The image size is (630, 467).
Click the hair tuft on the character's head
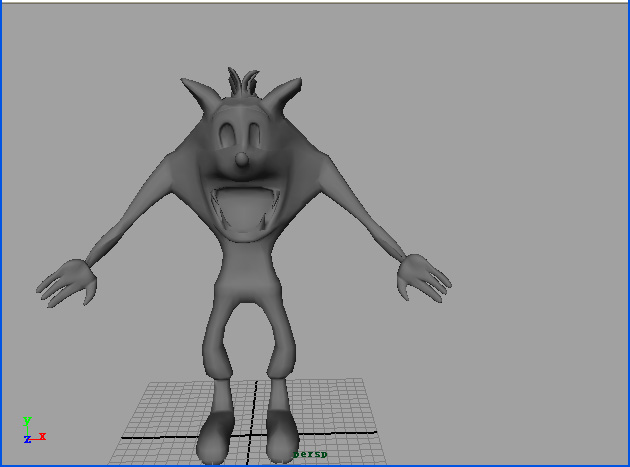click(x=243, y=82)
